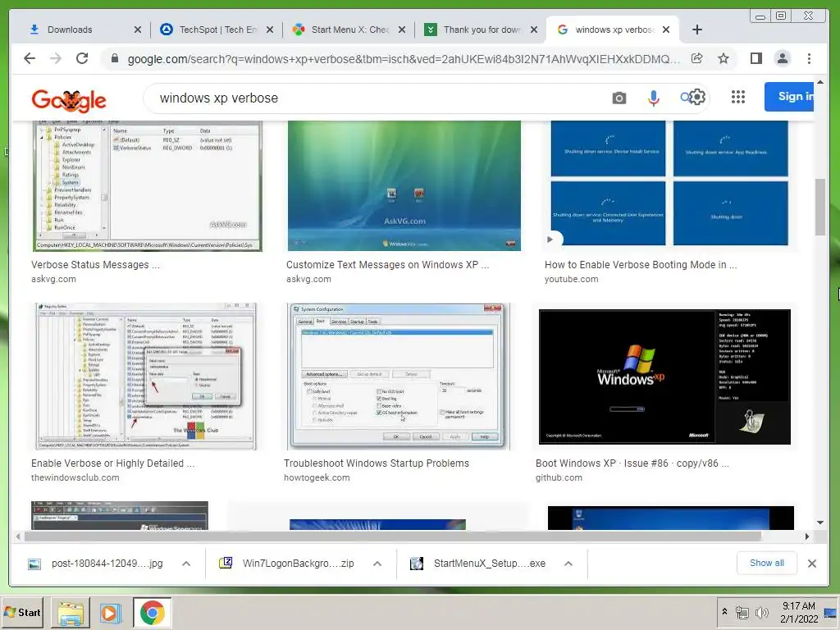This screenshot has width=840, height=630.
Task: Click the address bar URL
Action: coord(403,59)
